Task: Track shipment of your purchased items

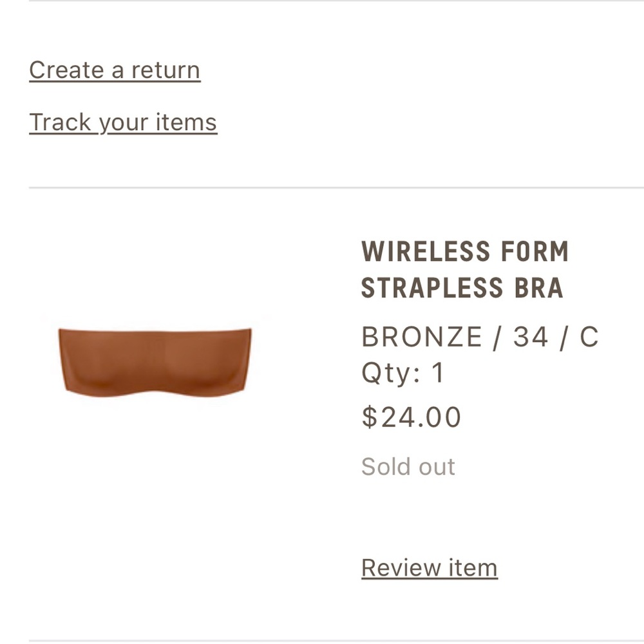Action: [122, 121]
